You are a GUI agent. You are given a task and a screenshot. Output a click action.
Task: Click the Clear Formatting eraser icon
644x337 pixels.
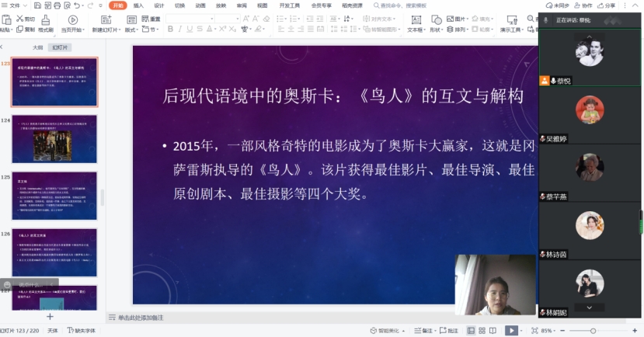click(x=266, y=19)
